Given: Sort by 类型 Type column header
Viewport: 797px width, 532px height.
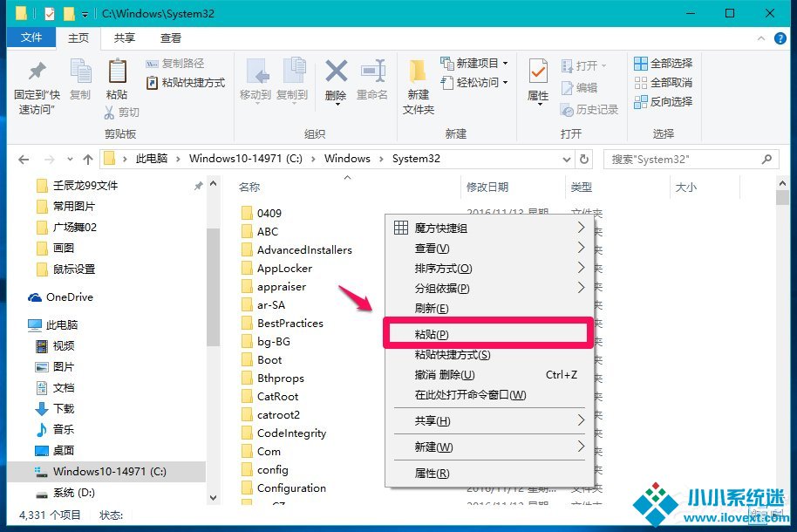Looking at the screenshot, I should coord(581,188).
